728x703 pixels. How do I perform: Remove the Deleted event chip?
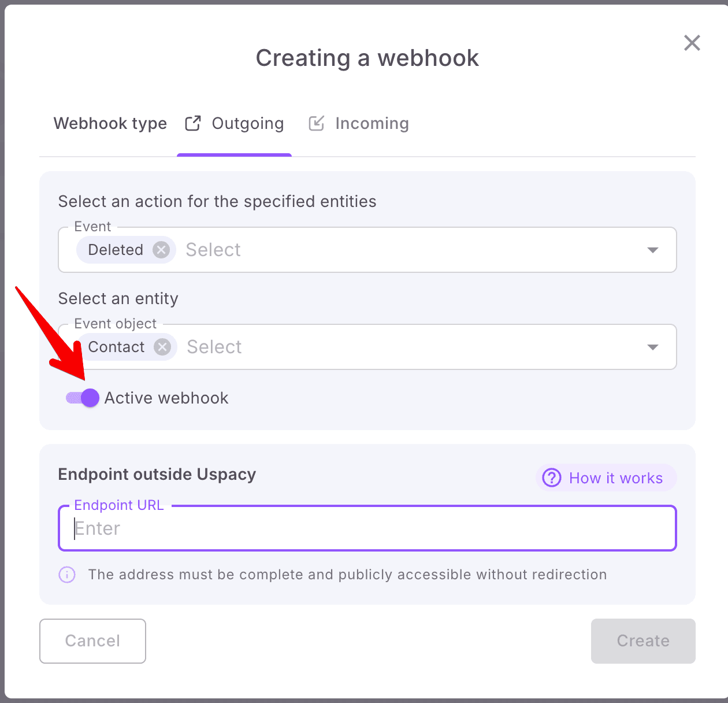point(161,250)
